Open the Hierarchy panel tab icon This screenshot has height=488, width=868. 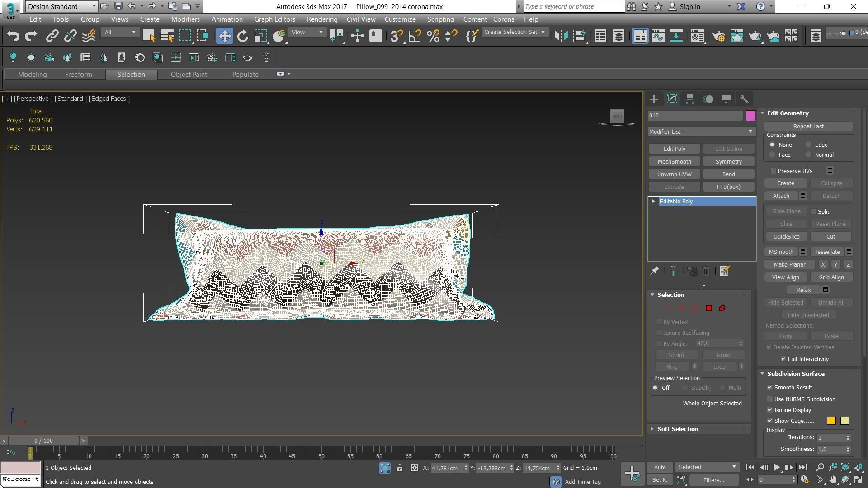690,99
